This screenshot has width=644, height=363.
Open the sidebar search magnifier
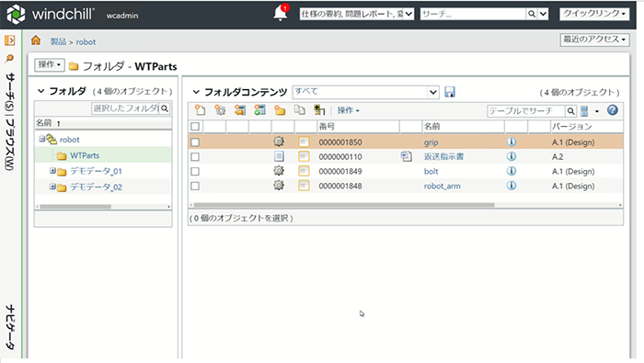point(9,59)
